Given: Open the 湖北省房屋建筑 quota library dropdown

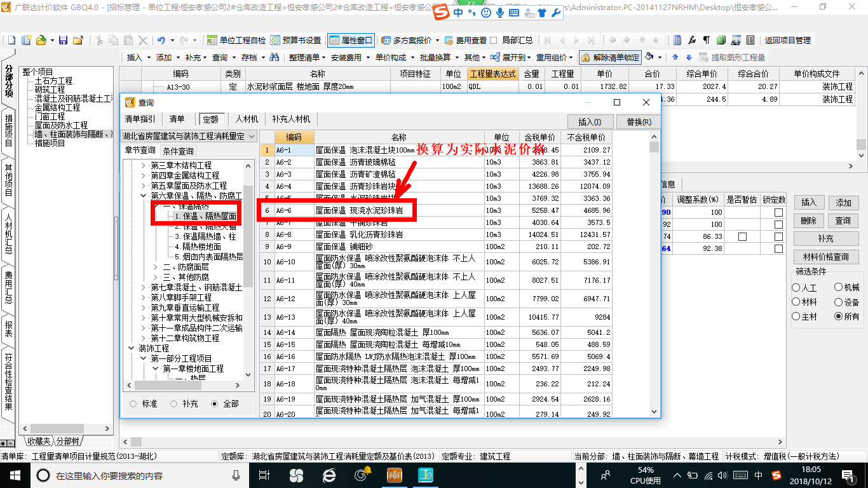Looking at the screenshot, I should coord(252,137).
